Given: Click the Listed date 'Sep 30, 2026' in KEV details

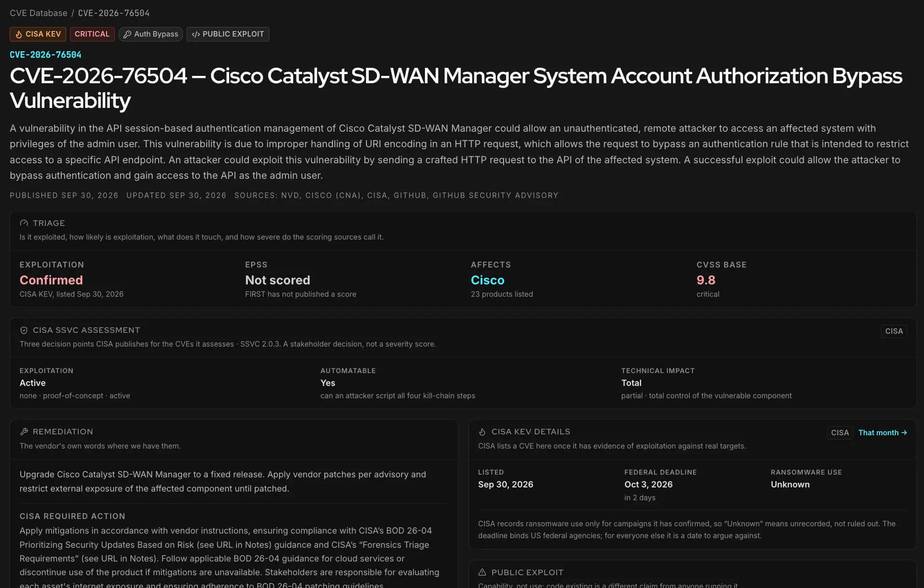Looking at the screenshot, I should tap(505, 484).
